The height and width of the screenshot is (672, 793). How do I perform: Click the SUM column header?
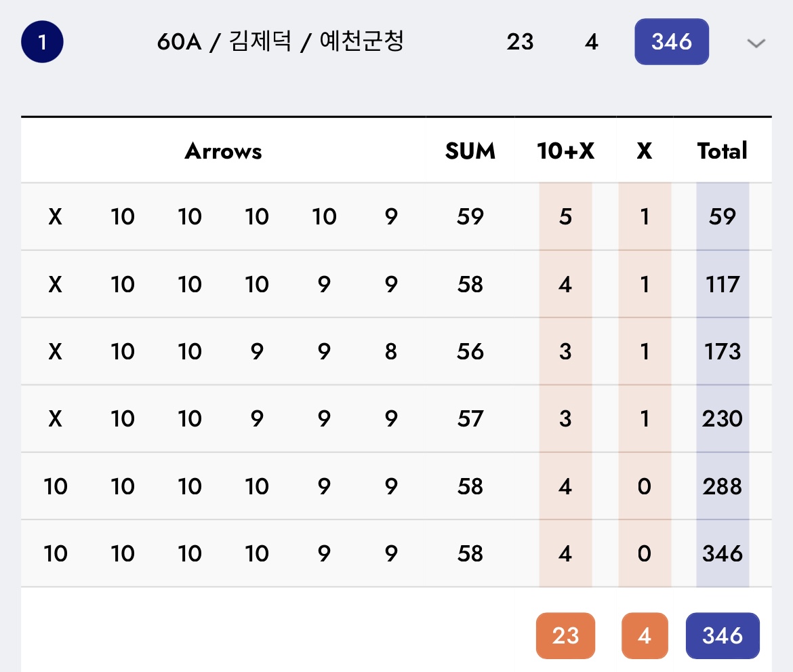click(470, 151)
